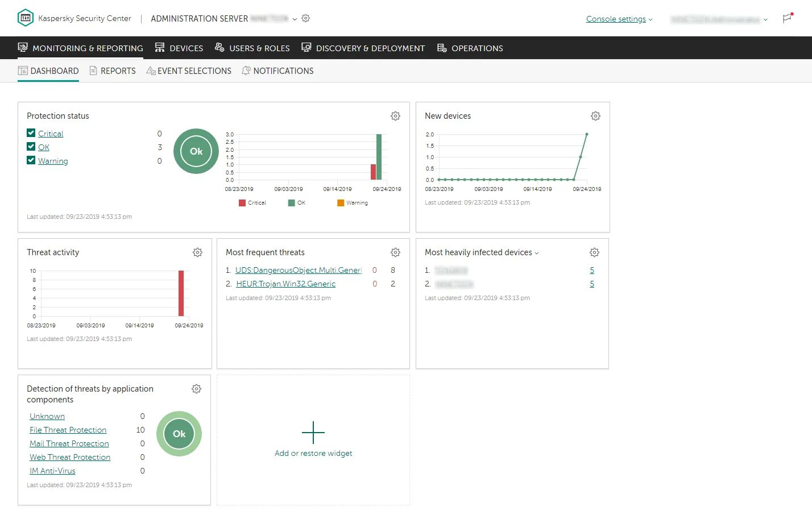The image size is (812, 519).
Task: Click the plus icon to add widget
Action: coord(313,433)
